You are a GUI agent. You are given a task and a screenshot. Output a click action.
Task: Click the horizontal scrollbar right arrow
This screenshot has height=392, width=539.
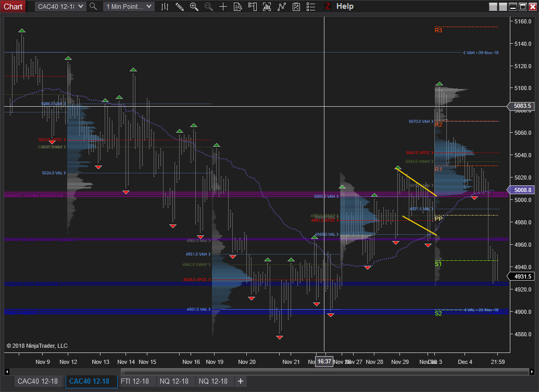532,372
